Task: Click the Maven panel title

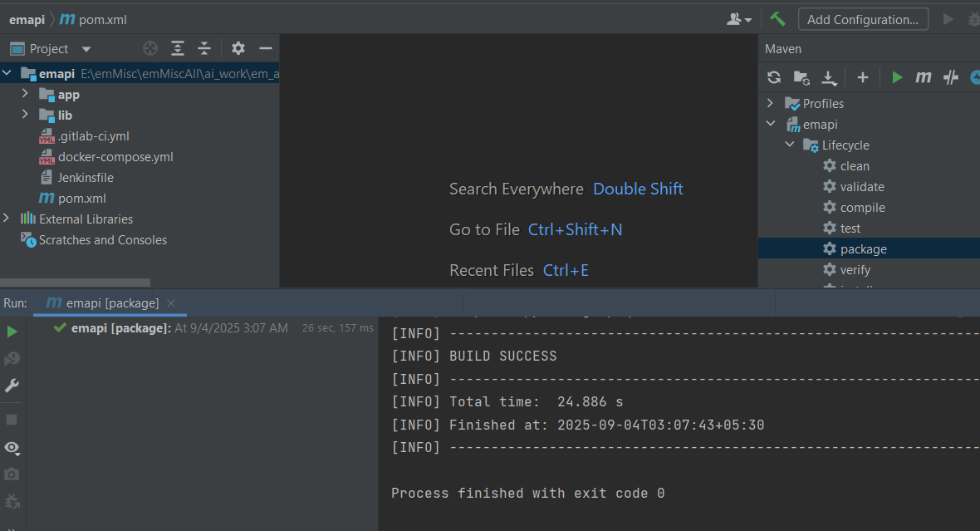Action: point(782,49)
